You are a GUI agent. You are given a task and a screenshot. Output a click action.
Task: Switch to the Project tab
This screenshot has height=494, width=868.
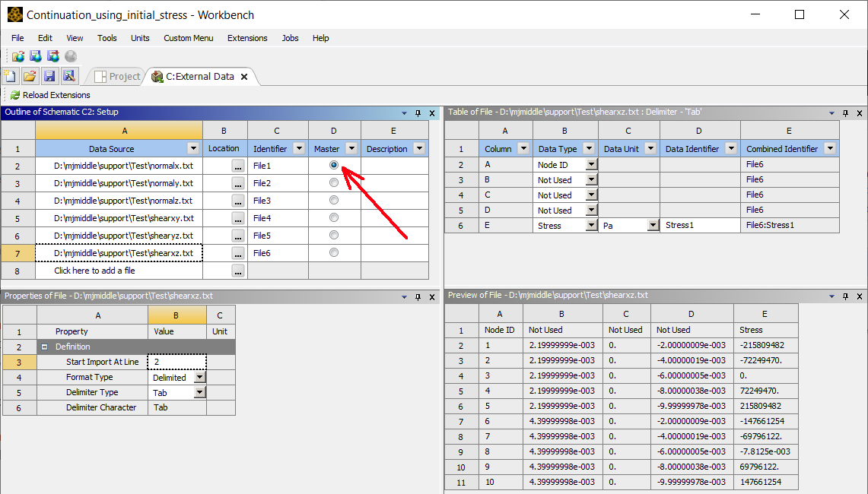point(117,76)
